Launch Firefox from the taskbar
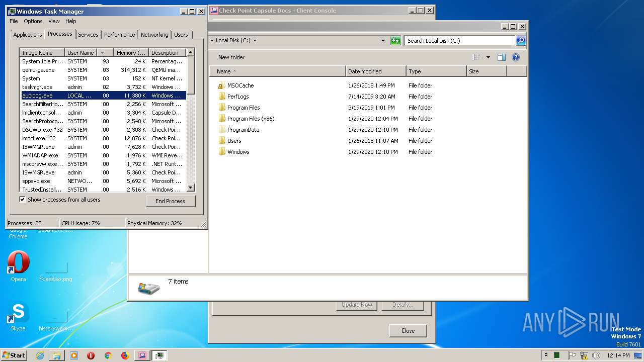The width and height of the screenshot is (644, 362). (x=125, y=355)
